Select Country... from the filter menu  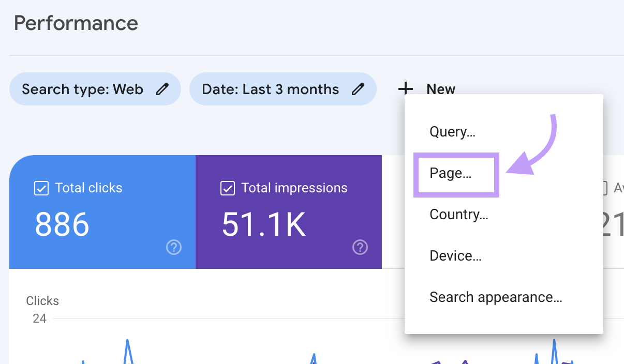(458, 215)
